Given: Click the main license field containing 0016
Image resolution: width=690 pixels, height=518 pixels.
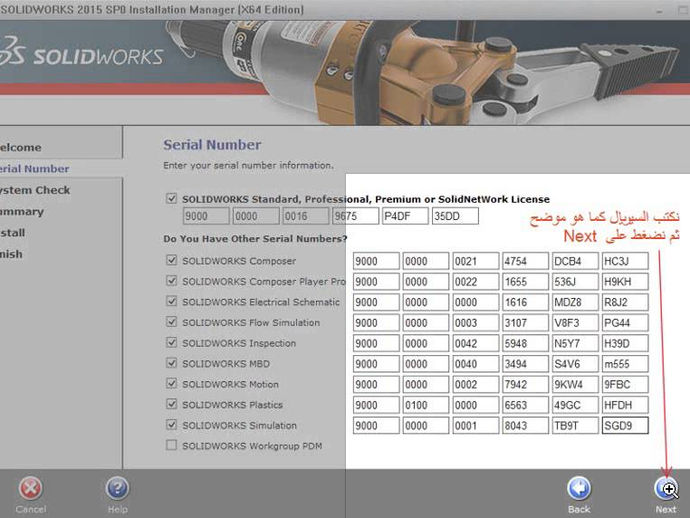Looking at the screenshot, I should coord(306,216).
